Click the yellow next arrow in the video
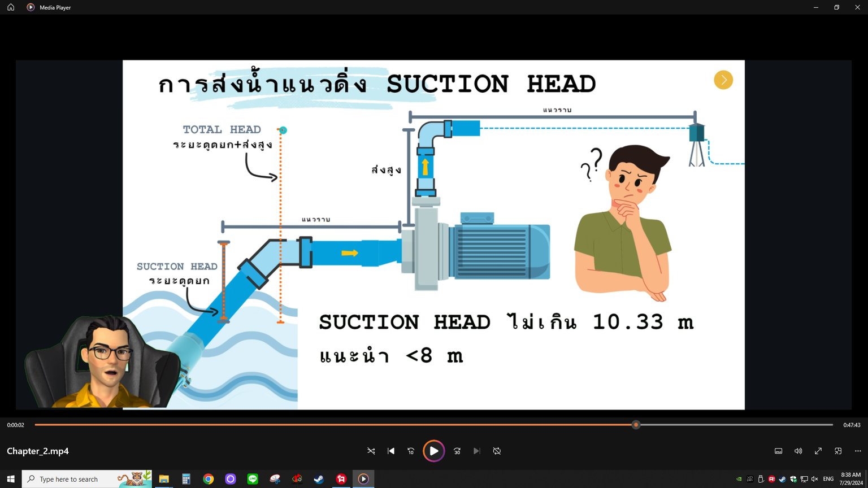Viewport: 868px width, 488px height. pos(723,80)
